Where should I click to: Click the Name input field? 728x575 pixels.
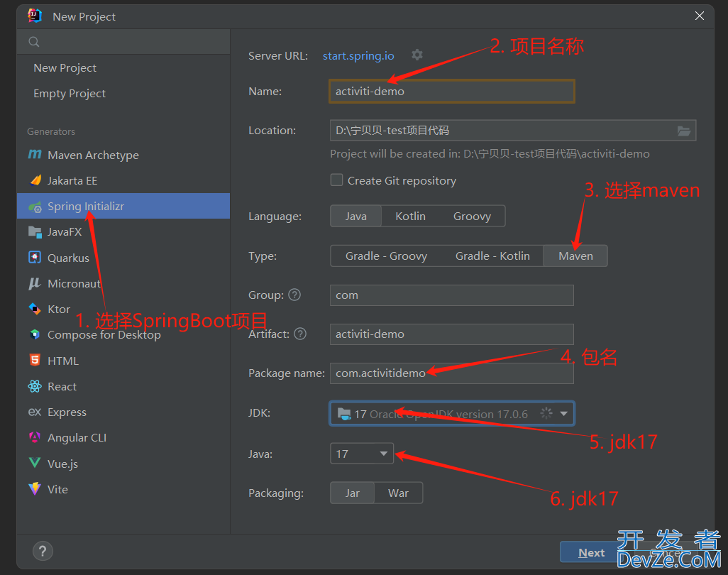pyautogui.click(x=452, y=91)
